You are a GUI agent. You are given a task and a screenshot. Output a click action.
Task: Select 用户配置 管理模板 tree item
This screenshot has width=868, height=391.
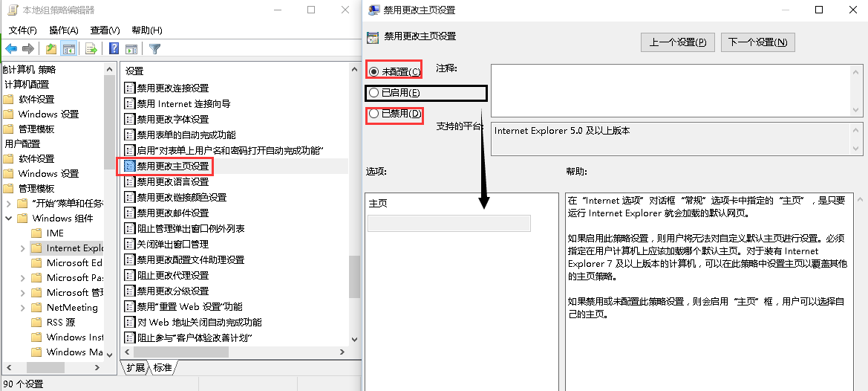pos(36,188)
